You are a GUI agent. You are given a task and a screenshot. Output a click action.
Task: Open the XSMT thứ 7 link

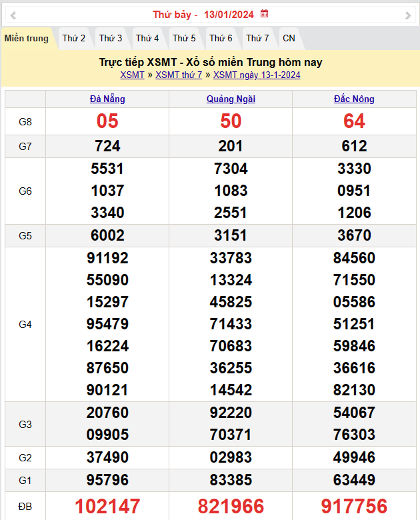179,75
